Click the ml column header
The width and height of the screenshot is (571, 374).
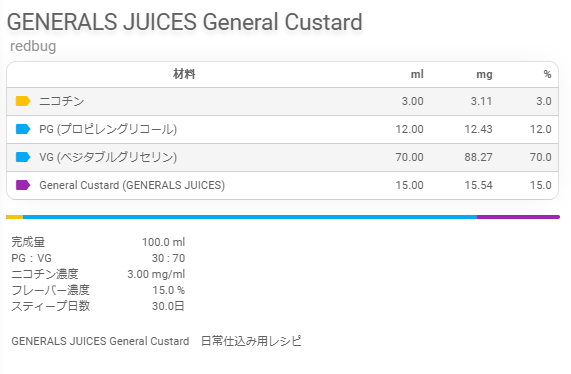click(x=417, y=74)
